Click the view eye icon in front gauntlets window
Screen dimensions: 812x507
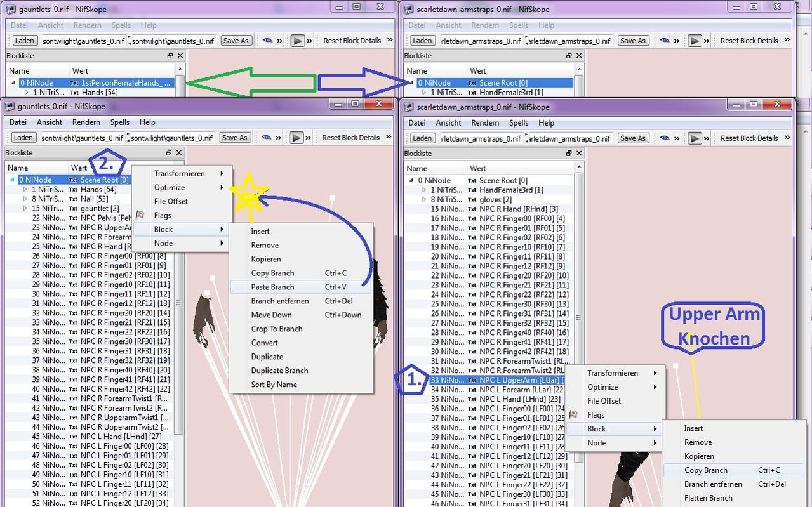click(x=267, y=138)
